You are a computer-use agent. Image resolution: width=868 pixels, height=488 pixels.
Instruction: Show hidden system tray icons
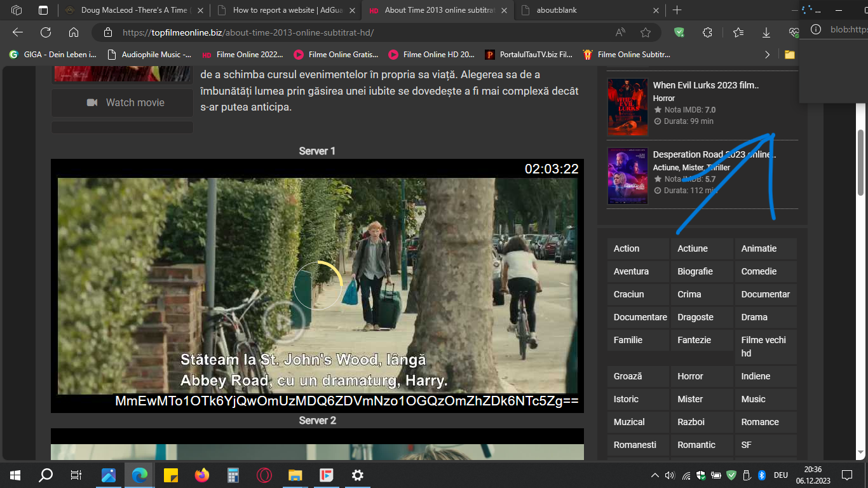click(x=655, y=475)
